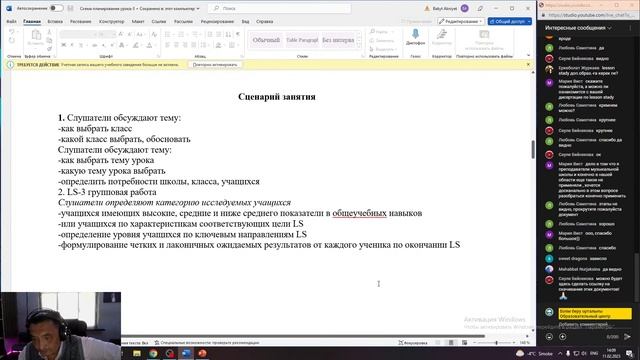Click Повторно активировать in the yellow bar
Viewport: 640px width, 360px height.
215,64
